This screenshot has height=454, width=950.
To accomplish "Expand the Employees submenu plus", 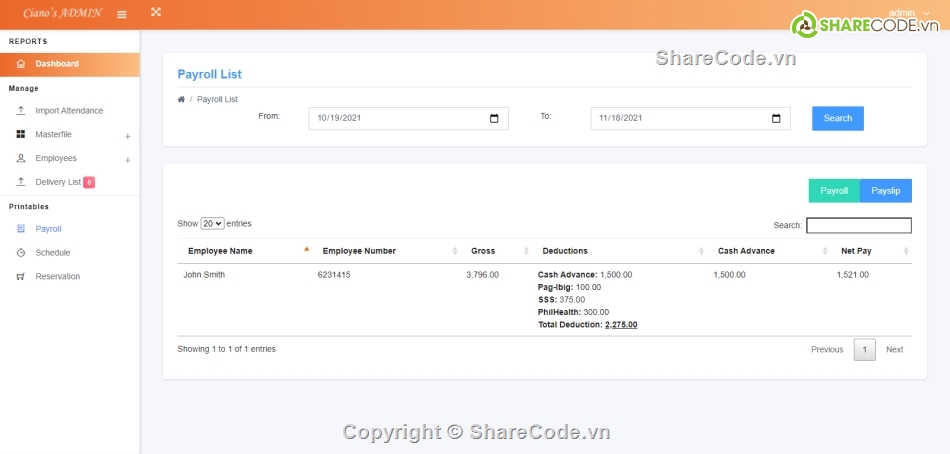I will pyautogui.click(x=127, y=160).
